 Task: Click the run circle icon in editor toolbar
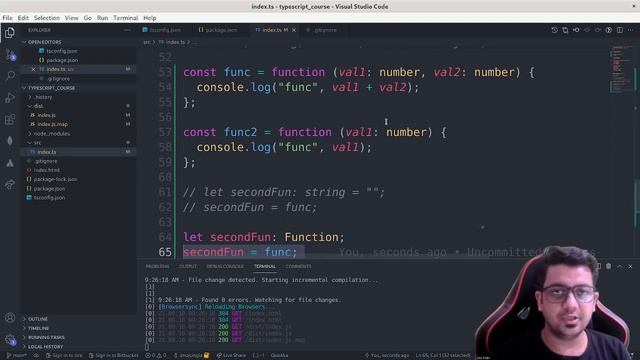[609, 30]
